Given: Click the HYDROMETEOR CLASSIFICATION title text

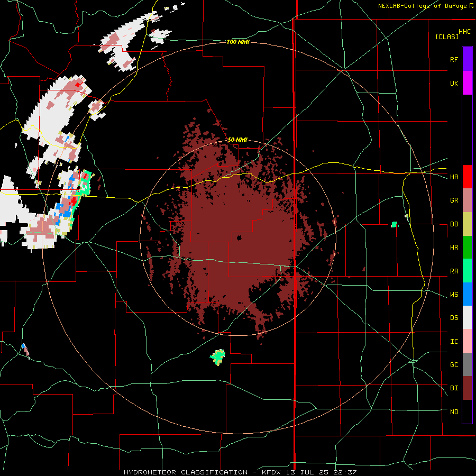Looking at the screenshot, I should 186,472.
